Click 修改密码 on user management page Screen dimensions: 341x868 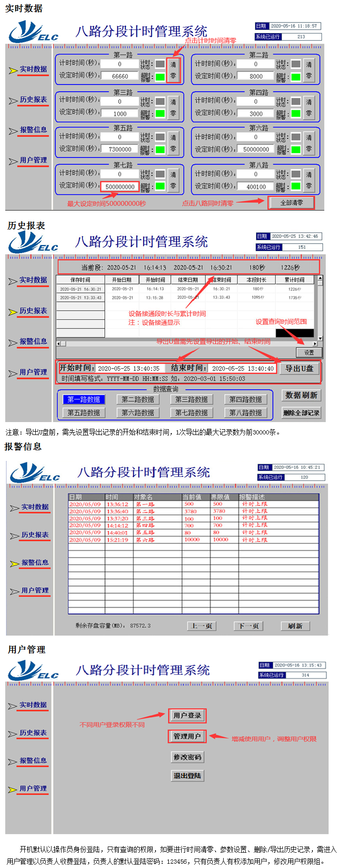coord(187,757)
